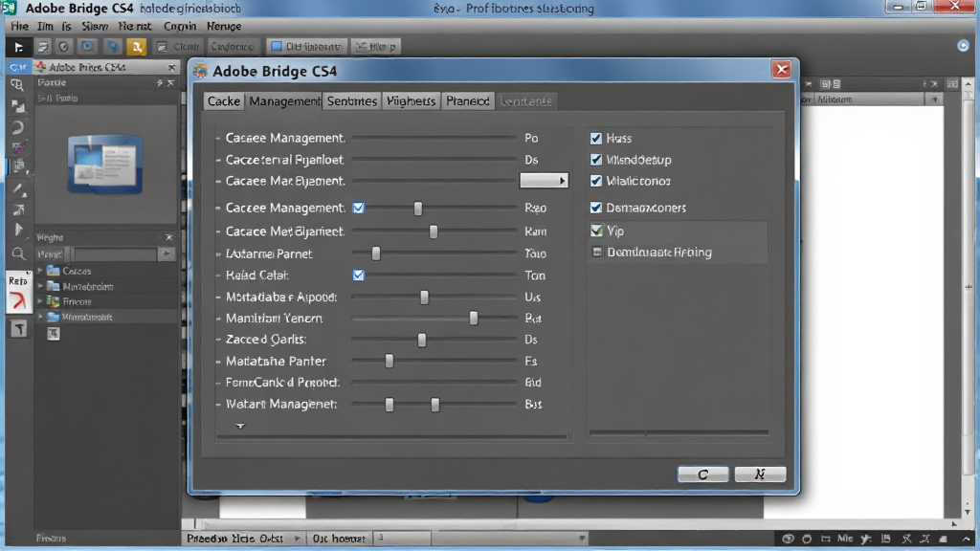Click the triangular play tool in the left toolbar
980x551 pixels.
tap(18, 230)
